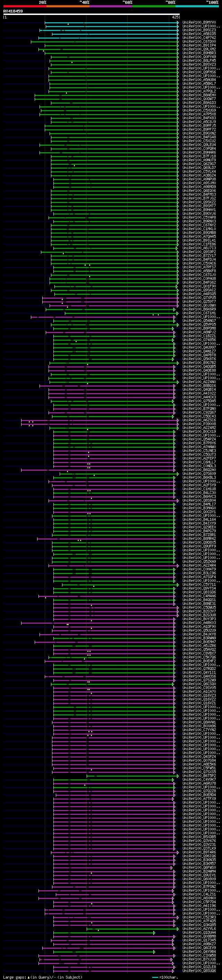Viewport: 222px width, 980px height.
Task: Click the green ~80% identity legend segment
Action: click(x=154, y=6)
